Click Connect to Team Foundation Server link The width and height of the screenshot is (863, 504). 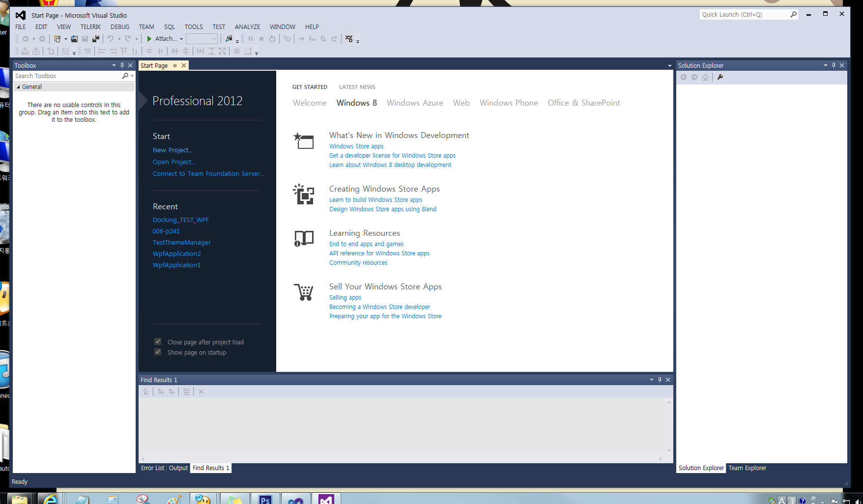(208, 174)
